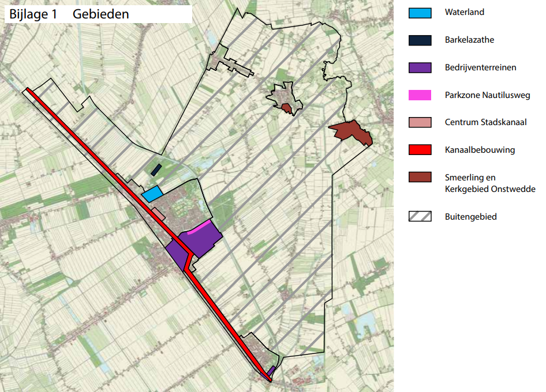
Task: Click the magenta Parkzone strip on map
Action: pyautogui.click(x=199, y=227)
